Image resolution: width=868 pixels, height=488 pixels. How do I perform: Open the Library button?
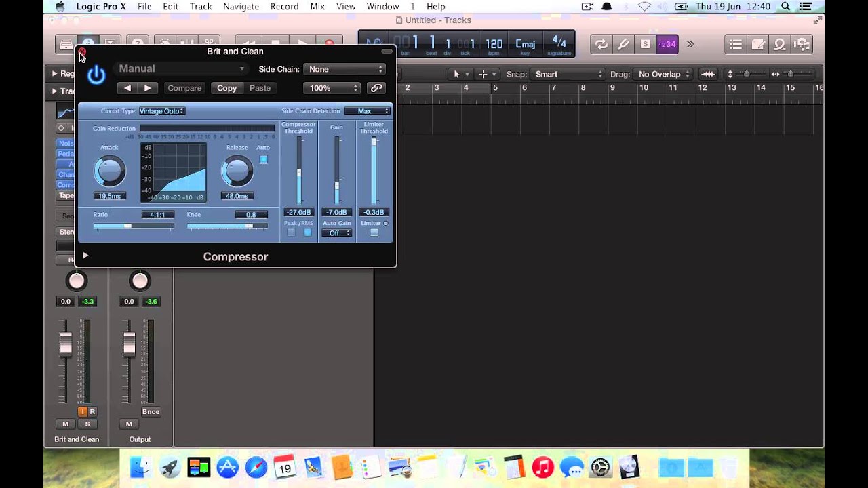pos(66,44)
